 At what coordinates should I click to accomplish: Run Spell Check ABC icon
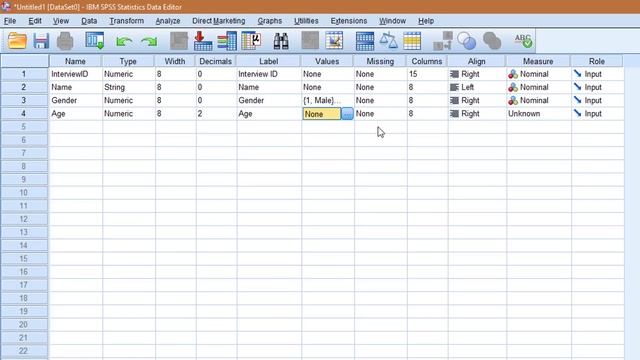pyautogui.click(x=523, y=41)
